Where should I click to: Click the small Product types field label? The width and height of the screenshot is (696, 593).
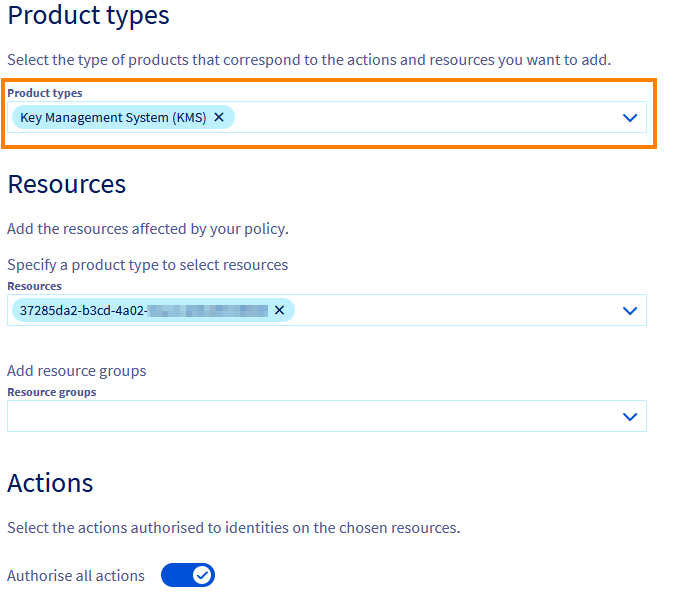45,93
